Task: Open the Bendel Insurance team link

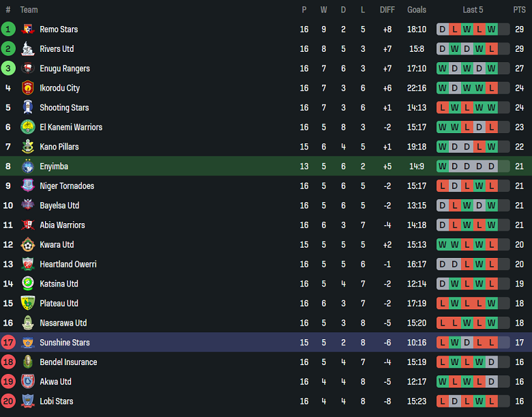Action: pos(68,362)
